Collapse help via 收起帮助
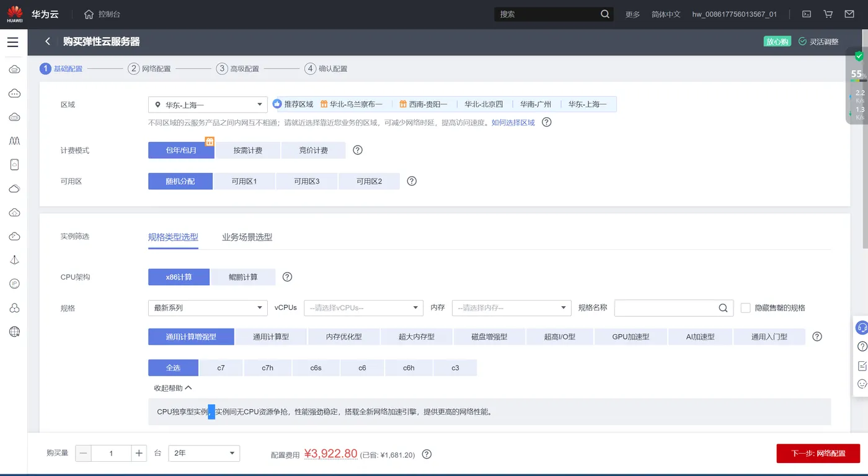 point(173,388)
